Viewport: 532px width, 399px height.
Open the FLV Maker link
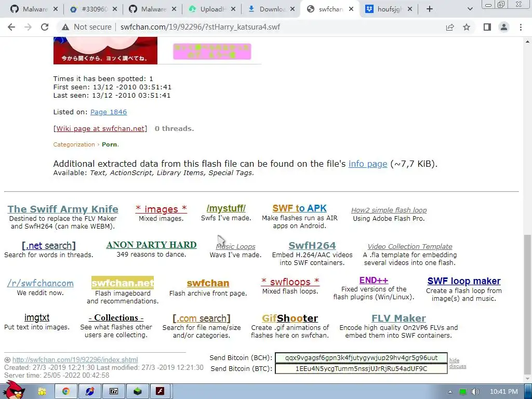pyautogui.click(x=398, y=318)
